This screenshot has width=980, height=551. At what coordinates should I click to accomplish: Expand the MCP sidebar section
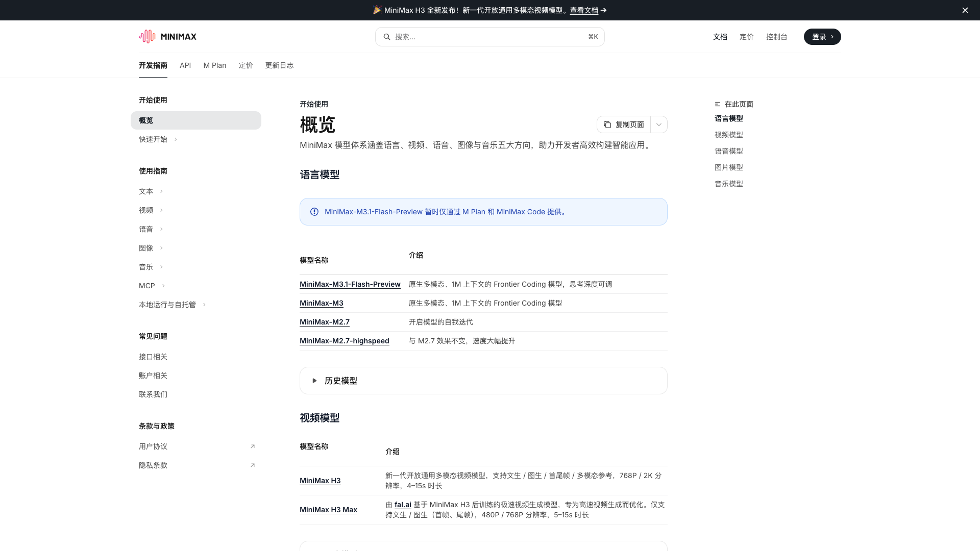pyautogui.click(x=163, y=286)
